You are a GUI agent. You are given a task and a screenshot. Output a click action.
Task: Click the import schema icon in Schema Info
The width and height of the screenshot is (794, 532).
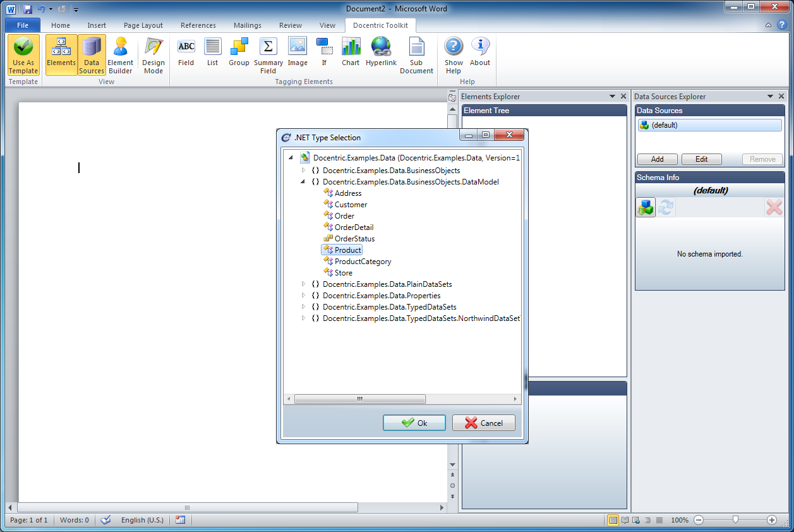point(646,207)
